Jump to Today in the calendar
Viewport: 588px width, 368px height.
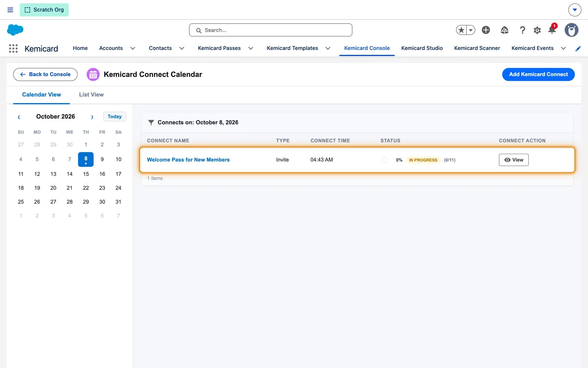(115, 117)
